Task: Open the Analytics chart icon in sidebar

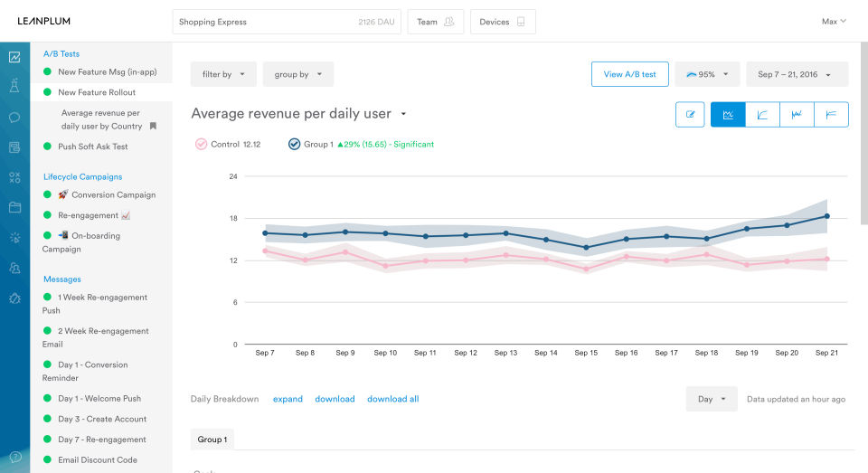Action: point(14,57)
